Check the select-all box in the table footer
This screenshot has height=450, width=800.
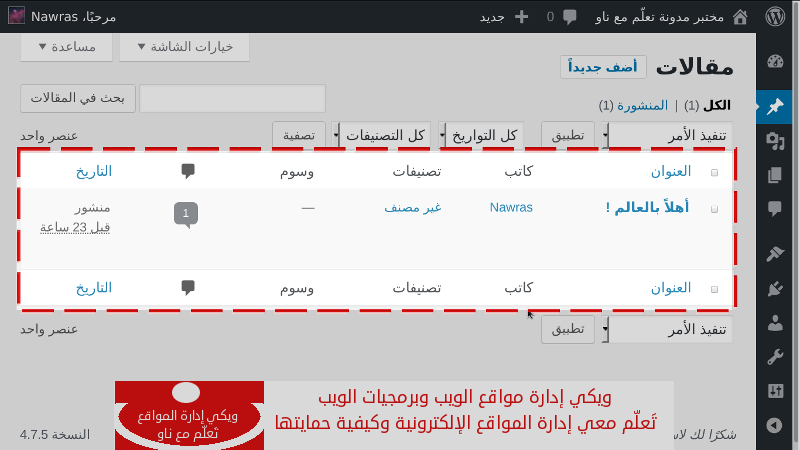click(714, 289)
